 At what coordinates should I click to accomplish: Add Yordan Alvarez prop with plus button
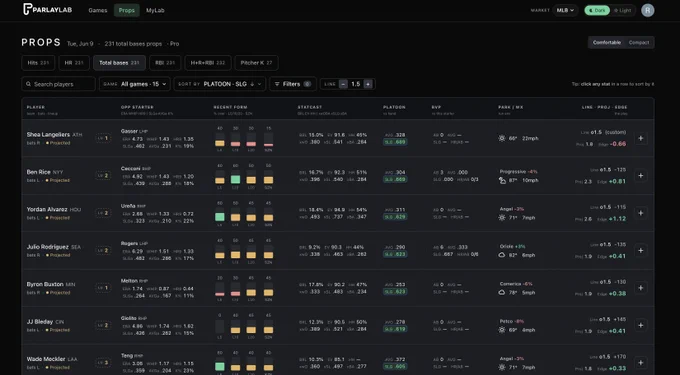tap(641, 213)
